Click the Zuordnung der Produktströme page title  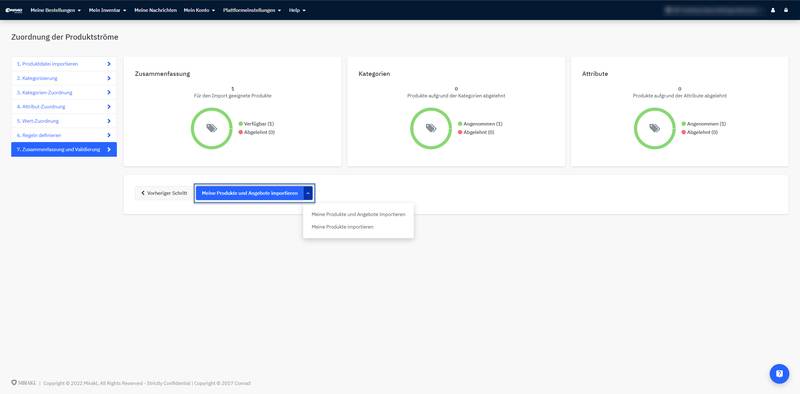[65, 37]
